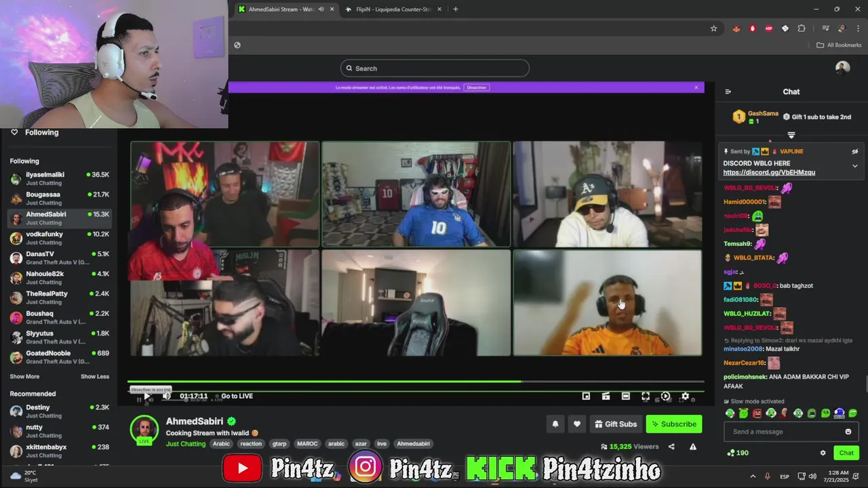The image size is (868, 488).
Task: Click the Subscribe button
Action: [x=674, y=424]
